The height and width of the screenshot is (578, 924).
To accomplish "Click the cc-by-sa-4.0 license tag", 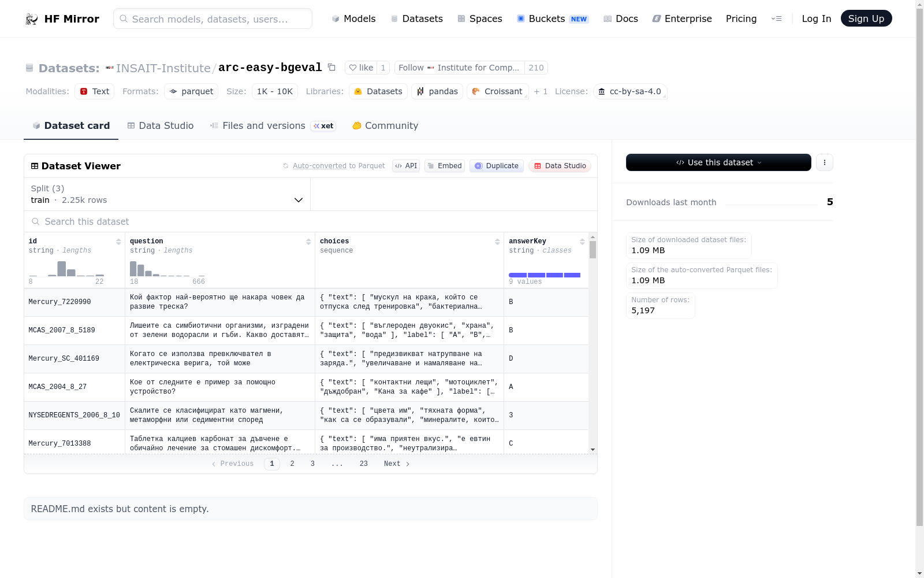I will [630, 91].
